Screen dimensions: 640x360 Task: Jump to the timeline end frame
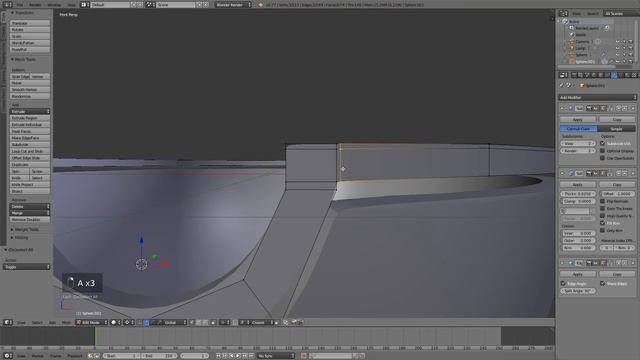click(251, 356)
